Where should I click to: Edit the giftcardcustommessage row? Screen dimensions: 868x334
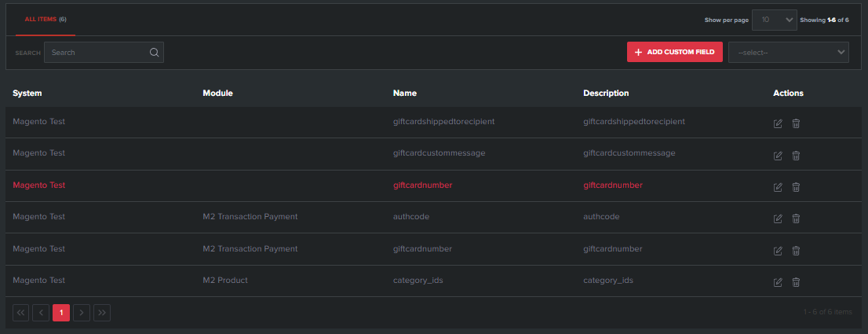click(778, 156)
